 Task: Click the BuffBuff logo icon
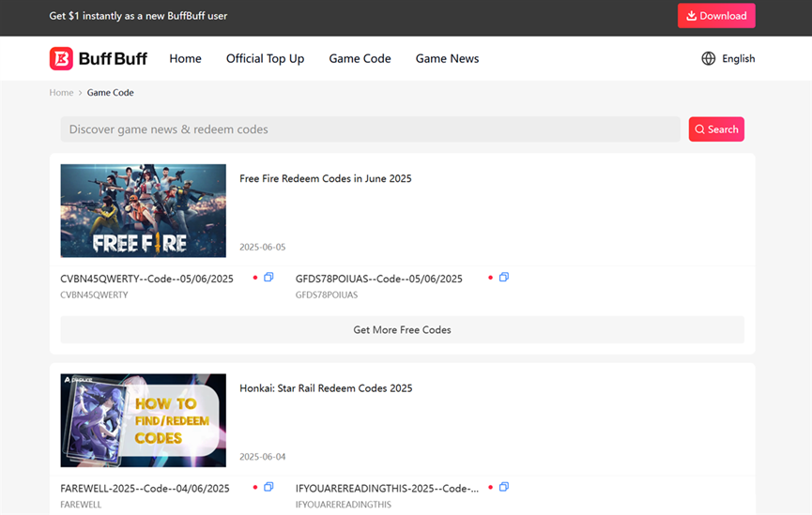61,58
